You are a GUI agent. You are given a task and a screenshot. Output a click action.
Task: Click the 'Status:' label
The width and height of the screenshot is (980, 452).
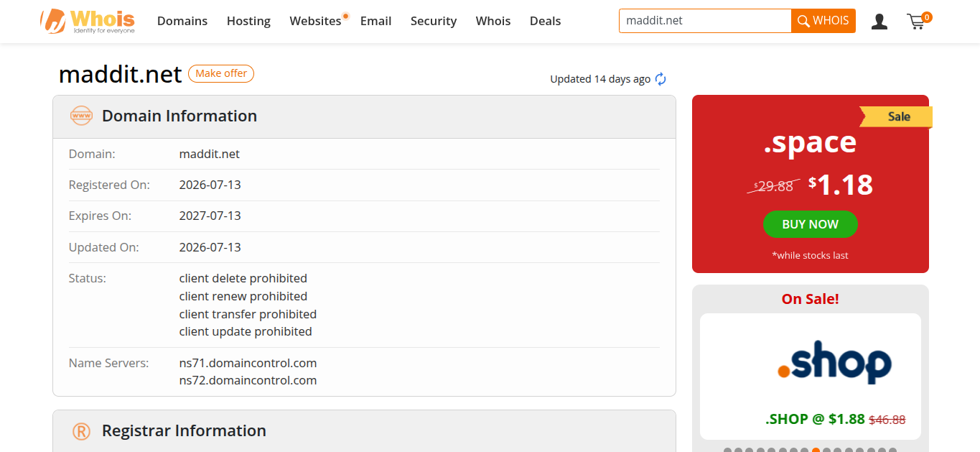point(88,278)
